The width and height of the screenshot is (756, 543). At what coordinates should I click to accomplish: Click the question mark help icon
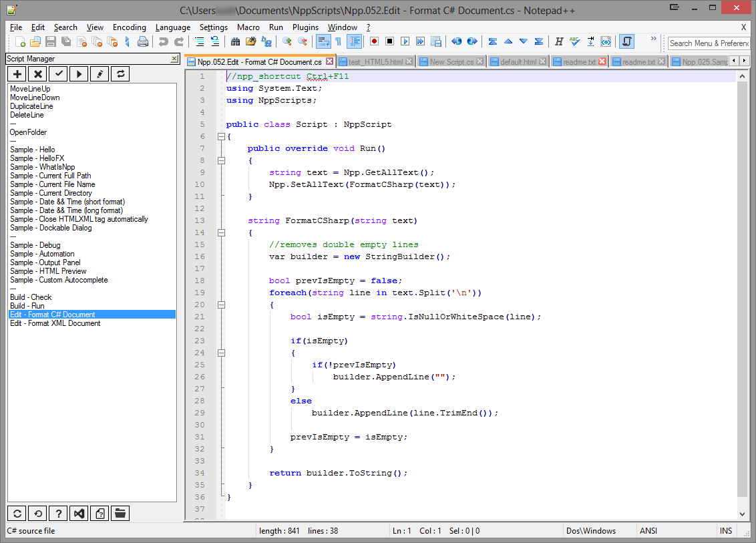pos(59,513)
